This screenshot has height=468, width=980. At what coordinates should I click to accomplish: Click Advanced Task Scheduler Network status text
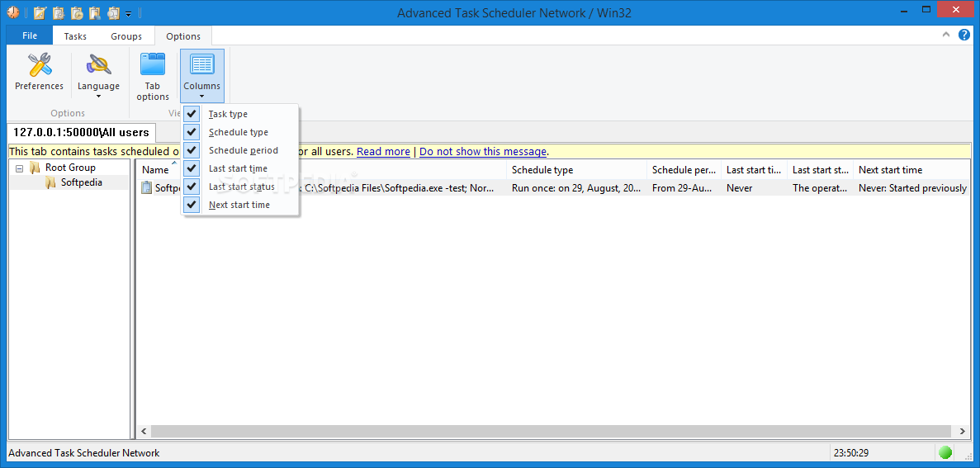[x=83, y=453]
